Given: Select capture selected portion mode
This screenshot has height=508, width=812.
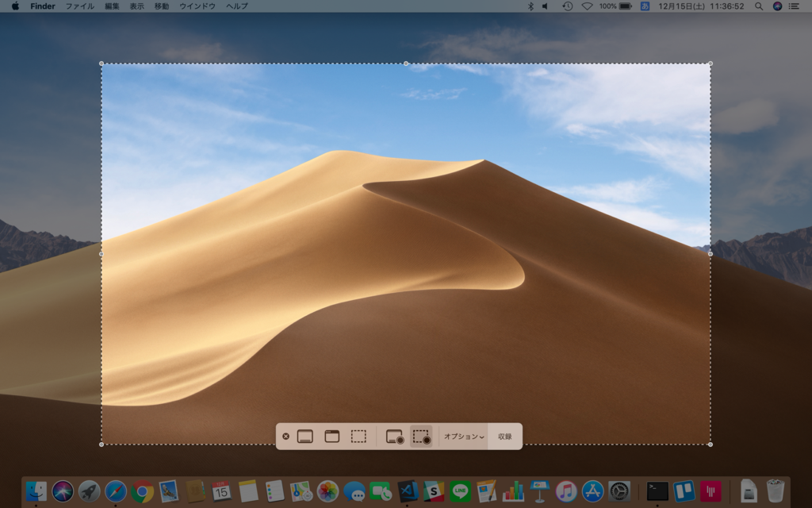Looking at the screenshot, I should [x=358, y=437].
